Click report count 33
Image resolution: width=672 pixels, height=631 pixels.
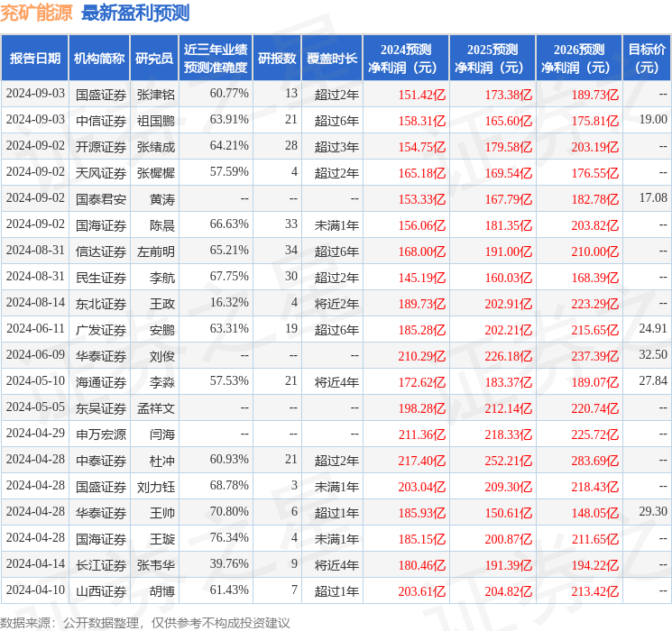point(291,224)
